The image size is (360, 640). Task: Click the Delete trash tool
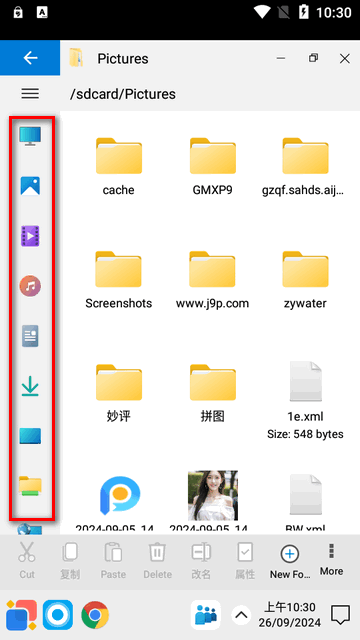(157, 561)
